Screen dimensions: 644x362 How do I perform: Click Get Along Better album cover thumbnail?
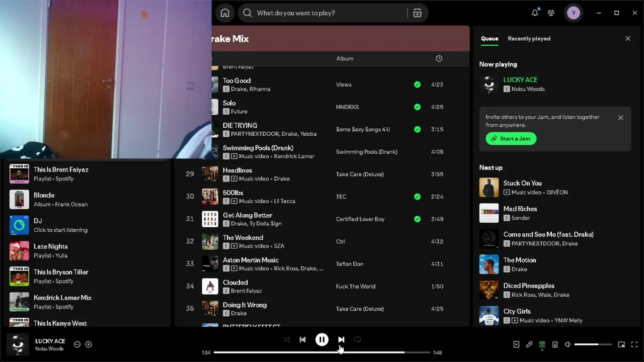(x=210, y=219)
